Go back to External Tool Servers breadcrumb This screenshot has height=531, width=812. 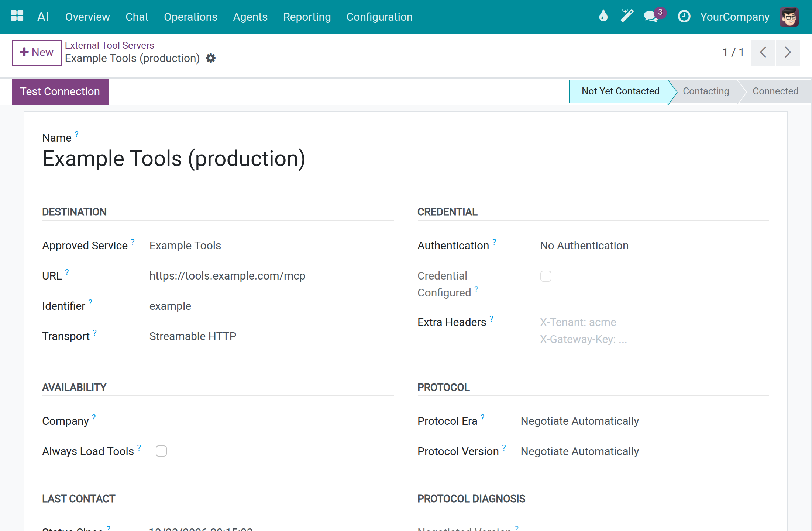pyautogui.click(x=110, y=45)
